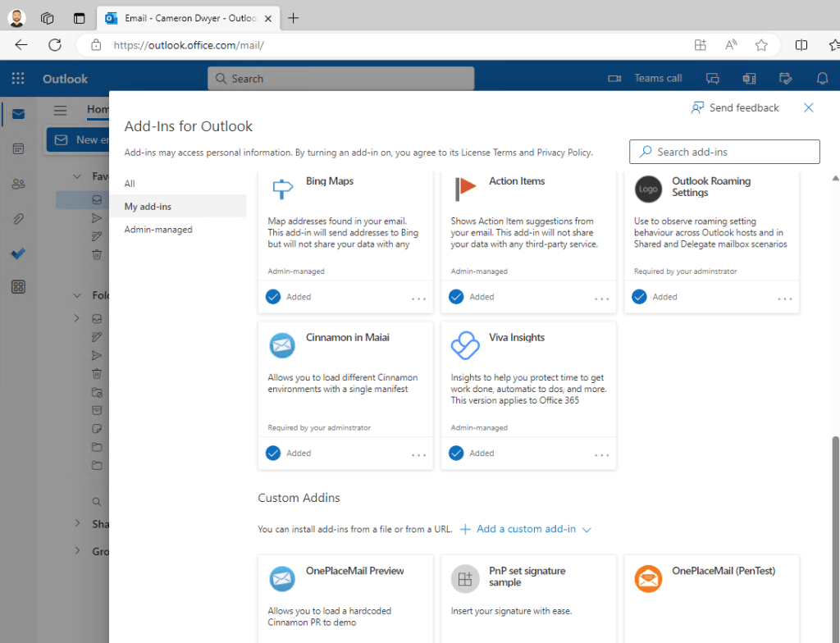Click the Send feedback link

(735, 107)
